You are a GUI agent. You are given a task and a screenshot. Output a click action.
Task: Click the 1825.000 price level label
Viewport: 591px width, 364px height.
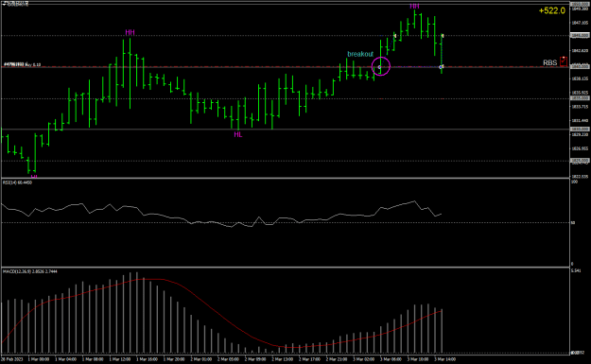[x=580, y=160]
